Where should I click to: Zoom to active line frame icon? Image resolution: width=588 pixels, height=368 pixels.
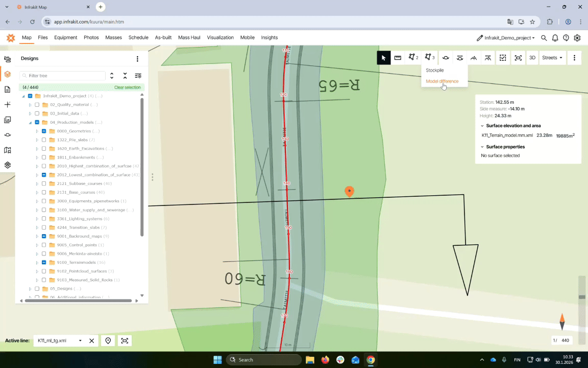tap(125, 340)
